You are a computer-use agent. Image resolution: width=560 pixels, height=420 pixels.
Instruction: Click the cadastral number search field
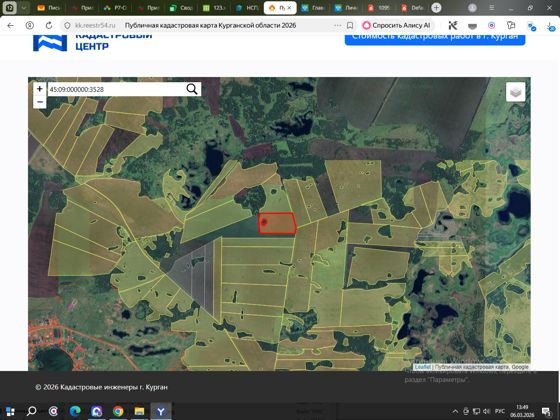tap(116, 89)
